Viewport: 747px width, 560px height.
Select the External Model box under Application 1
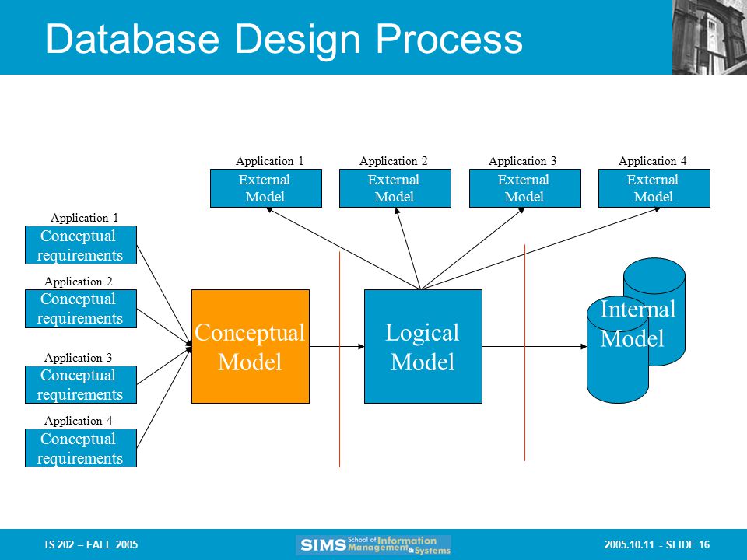pyautogui.click(x=266, y=188)
